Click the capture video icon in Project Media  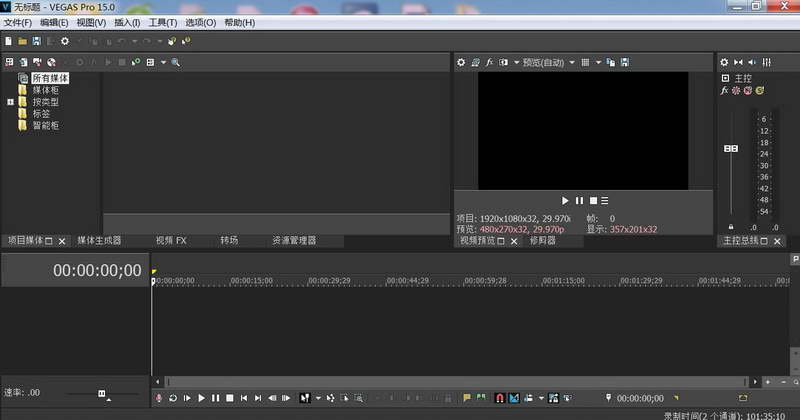point(37,62)
